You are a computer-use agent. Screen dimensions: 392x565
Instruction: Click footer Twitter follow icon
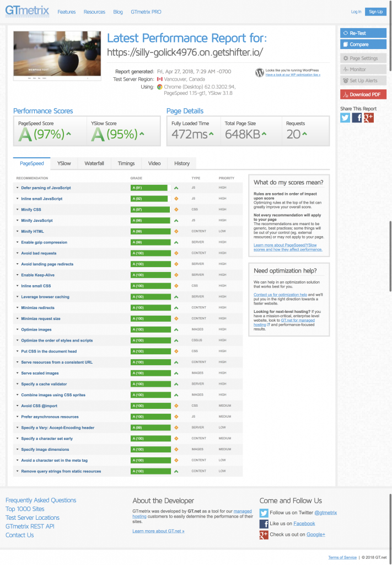click(264, 513)
